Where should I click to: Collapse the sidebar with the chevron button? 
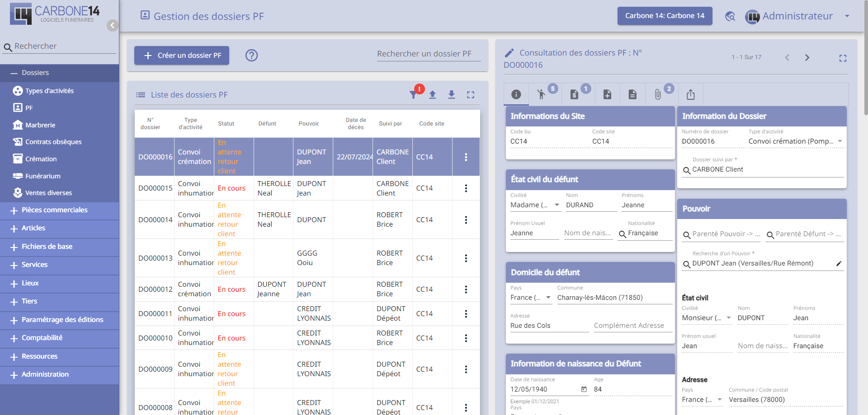click(x=113, y=25)
